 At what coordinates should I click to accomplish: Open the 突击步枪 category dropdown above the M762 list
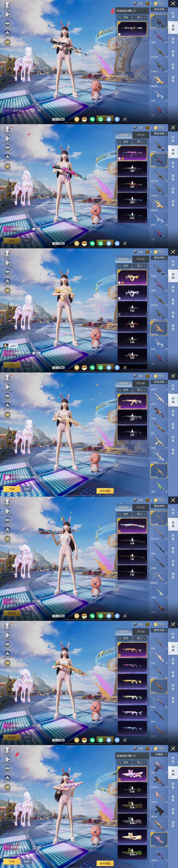159,382
